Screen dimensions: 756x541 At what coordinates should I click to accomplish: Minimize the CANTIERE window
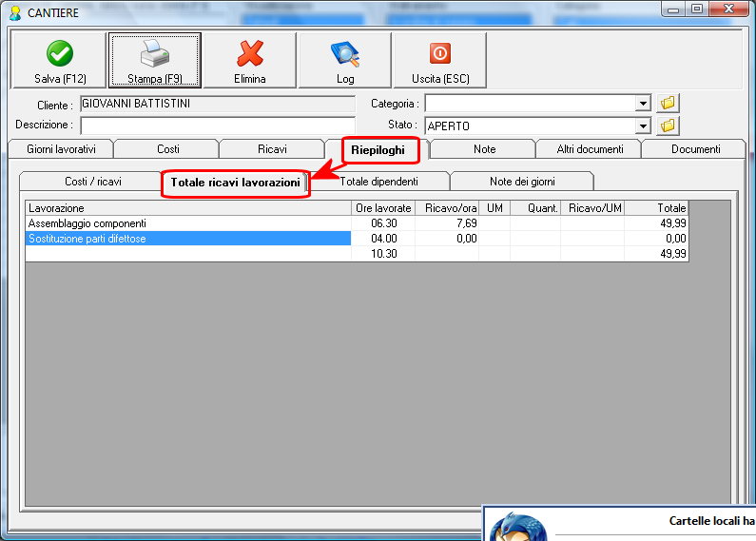[x=673, y=10]
